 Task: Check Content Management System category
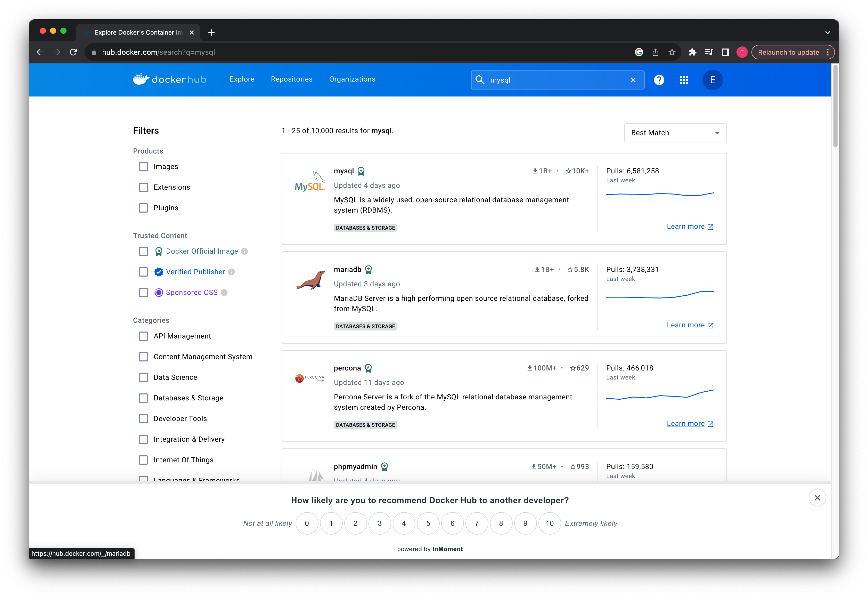[143, 357]
